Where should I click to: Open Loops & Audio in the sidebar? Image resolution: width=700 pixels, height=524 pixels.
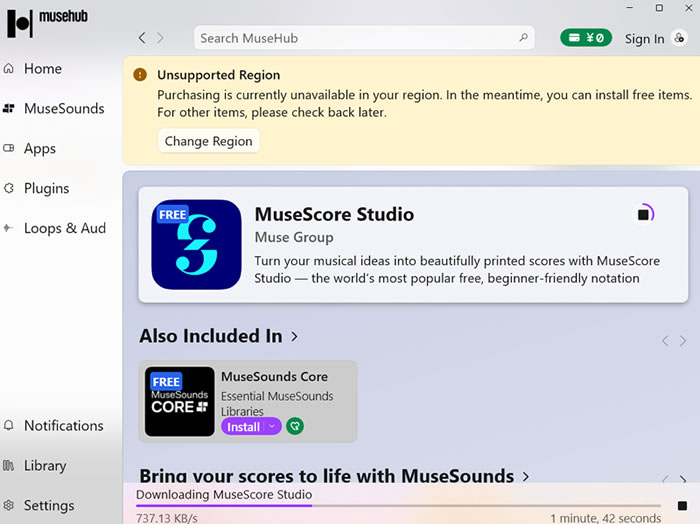[64, 228]
